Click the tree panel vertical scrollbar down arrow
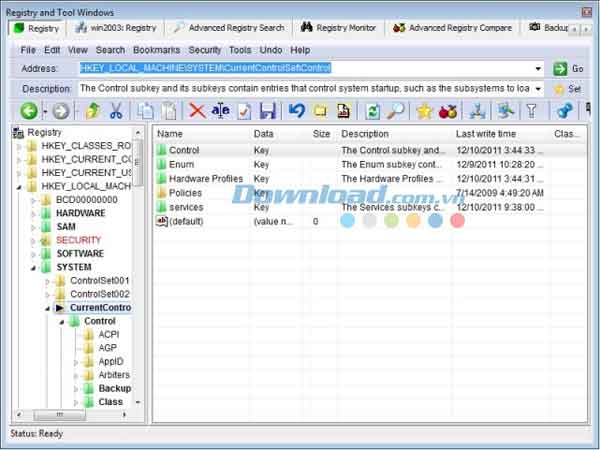Image resolution: width=600 pixels, height=450 pixels. [x=138, y=402]
